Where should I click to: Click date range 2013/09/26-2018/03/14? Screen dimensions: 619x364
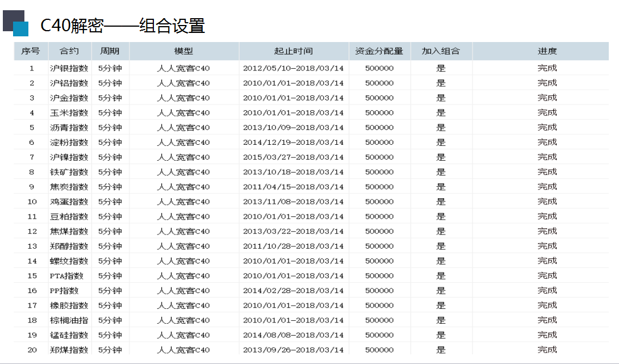pyautogui.click(x=293, y=350)
